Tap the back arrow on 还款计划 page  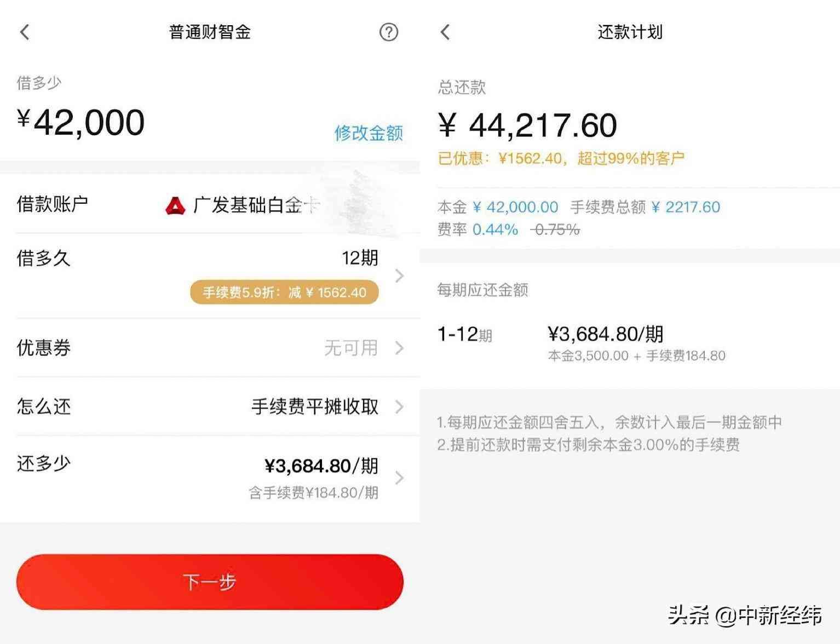pyautogui.click(x=445, y=32)
